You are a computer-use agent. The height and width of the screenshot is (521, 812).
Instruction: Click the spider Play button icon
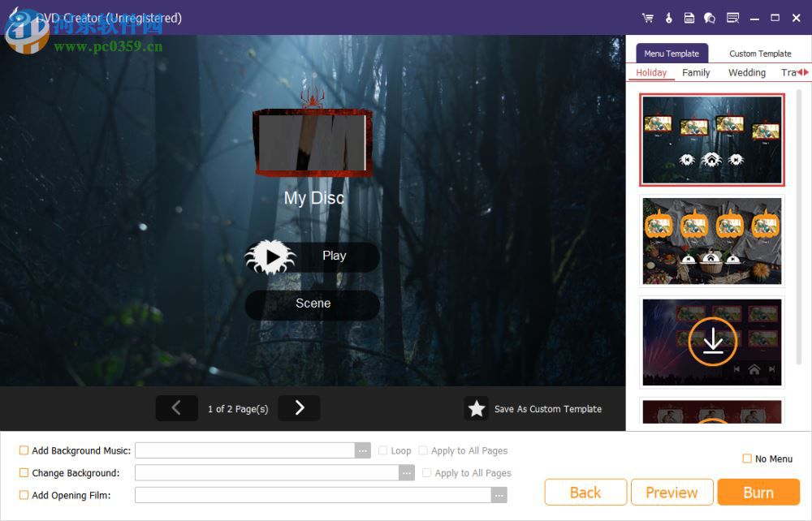[x=270, y=256]
